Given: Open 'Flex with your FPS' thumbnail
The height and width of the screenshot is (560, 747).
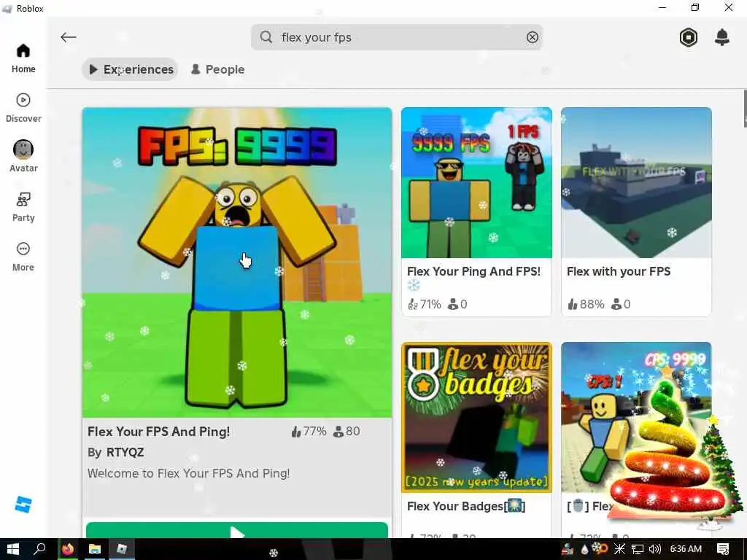Looking at the screenshot, I should click(636, 183).
